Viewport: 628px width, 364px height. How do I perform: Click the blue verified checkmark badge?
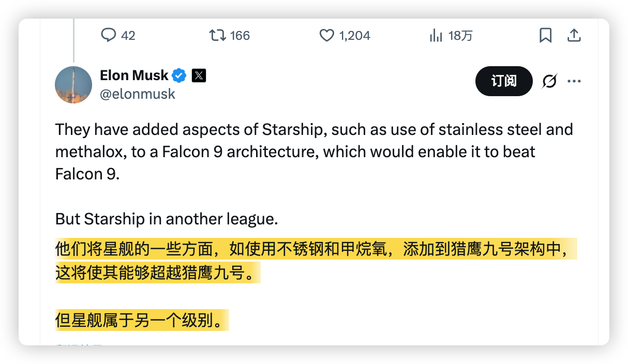coord(179,75)
